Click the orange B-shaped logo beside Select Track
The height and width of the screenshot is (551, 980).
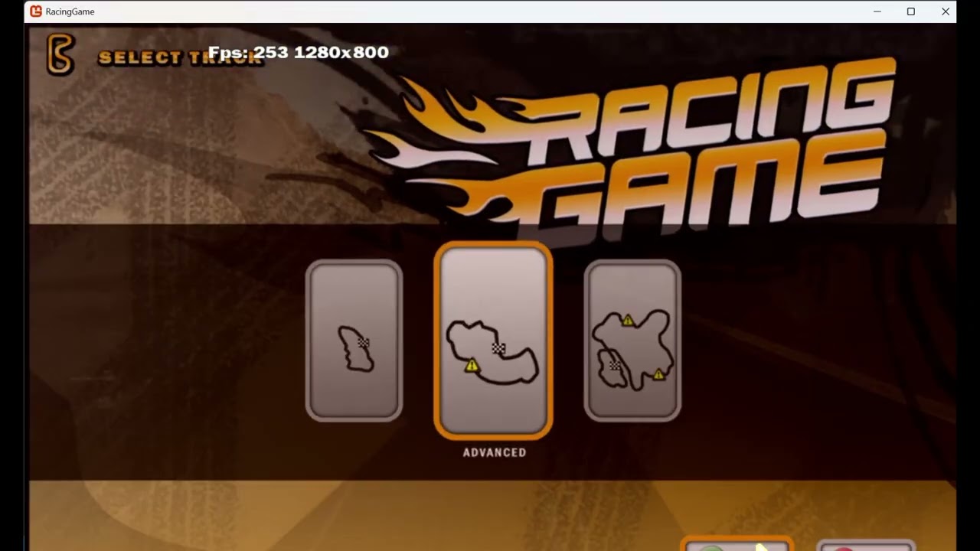pyautogui.click(x=60, y=55)
